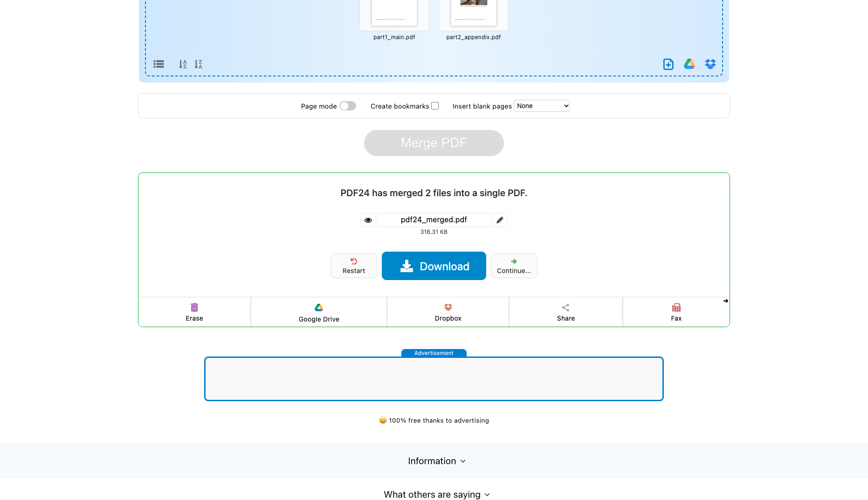Click the Merge PDF button

tap(434, 143)
